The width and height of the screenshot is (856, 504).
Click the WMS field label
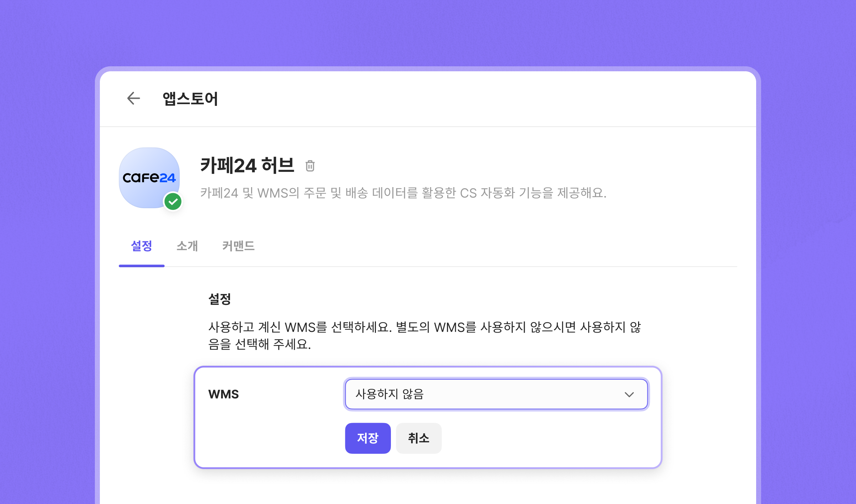click(x=224, y=394)
